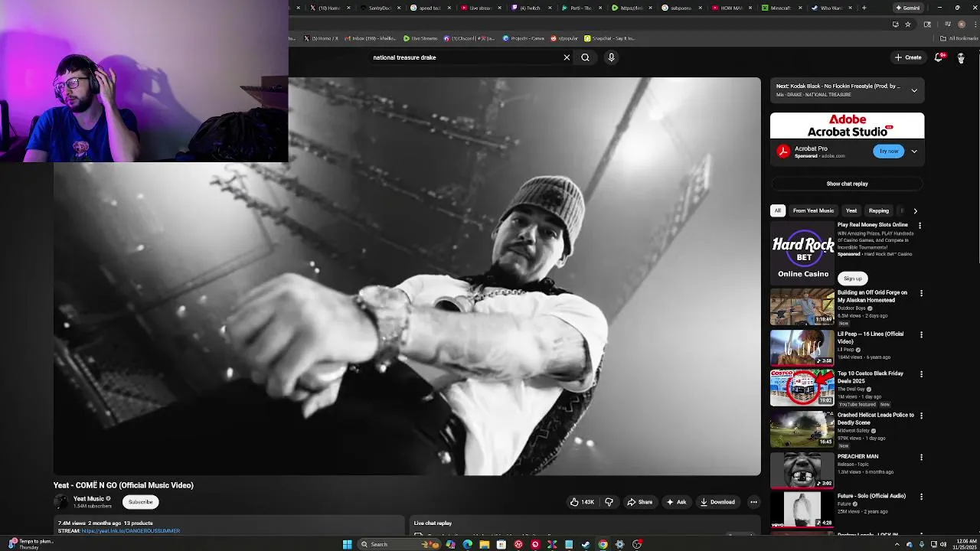
Task: Open the weather widget on the taskbar
Action: [x=31, y=544]
